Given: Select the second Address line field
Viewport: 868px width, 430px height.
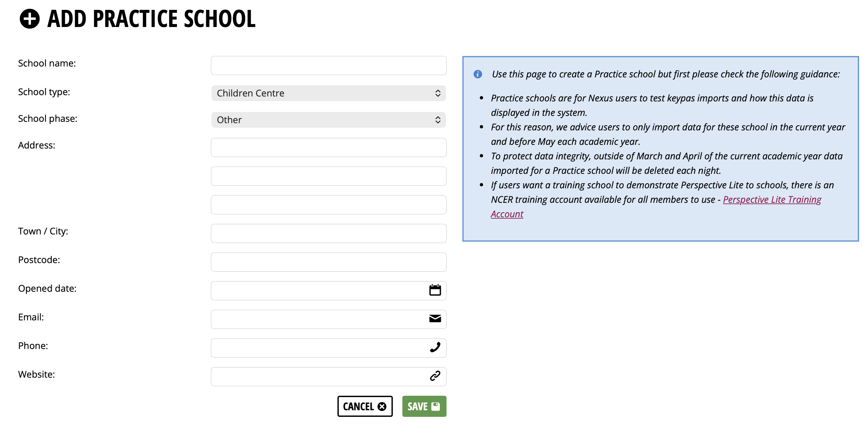Looking at the screenshot, I should (329, 176).
